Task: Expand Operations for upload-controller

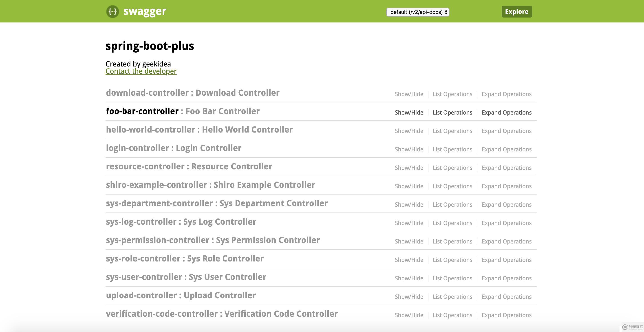Action: click(x=507, y=297)
